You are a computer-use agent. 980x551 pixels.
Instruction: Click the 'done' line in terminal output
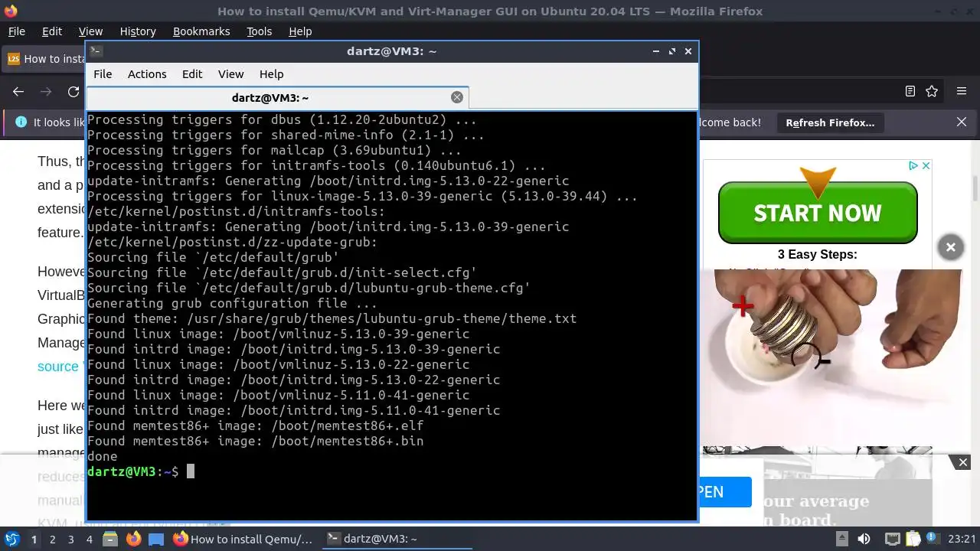click(x=102, y=456)
